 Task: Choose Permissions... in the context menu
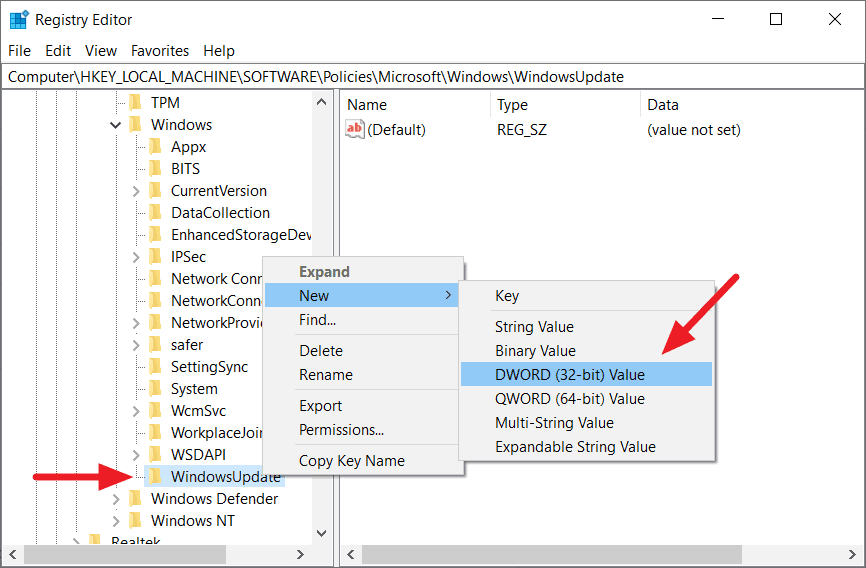[x=362, y=429]
